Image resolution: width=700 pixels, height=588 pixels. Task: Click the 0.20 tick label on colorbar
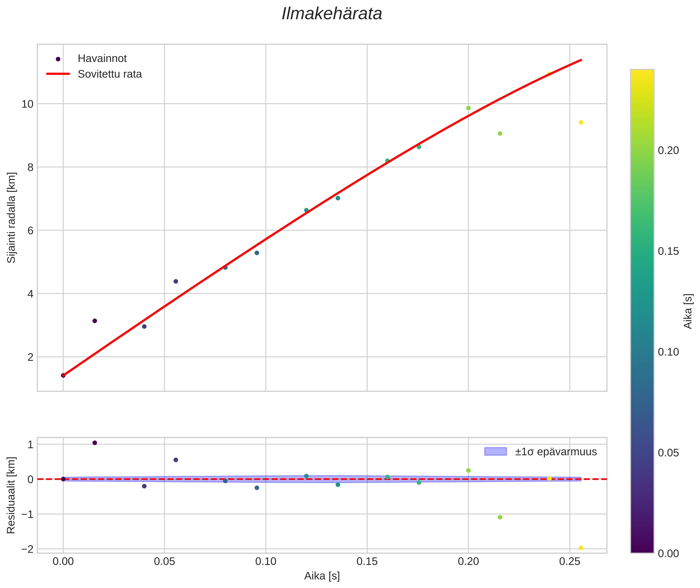point(668,151)
